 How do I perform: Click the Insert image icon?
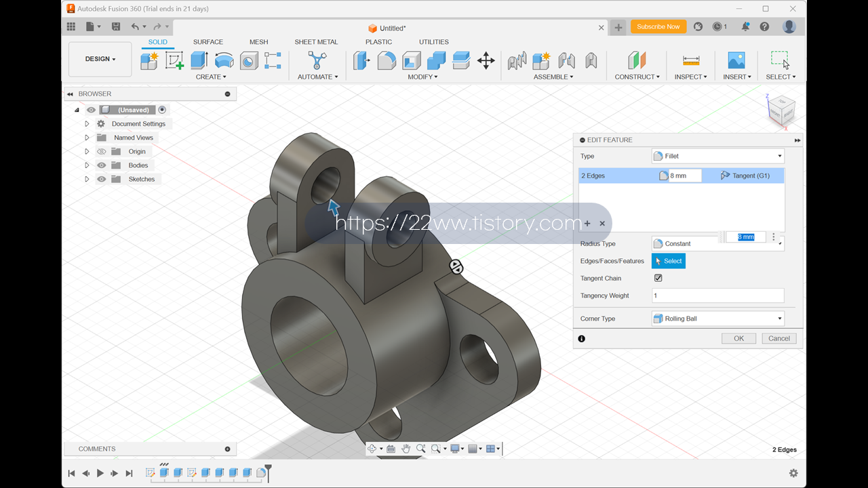click(x=736, y=60)
